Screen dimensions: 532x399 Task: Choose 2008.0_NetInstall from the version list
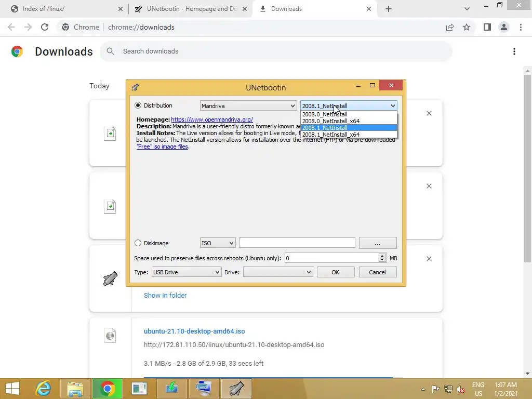pyautogui.click(x=349, y=114)
